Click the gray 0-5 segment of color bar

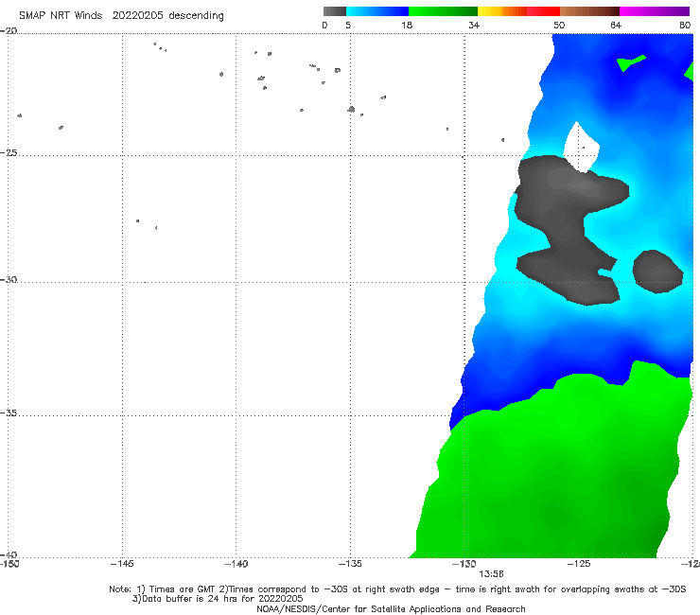click(334, 11)
